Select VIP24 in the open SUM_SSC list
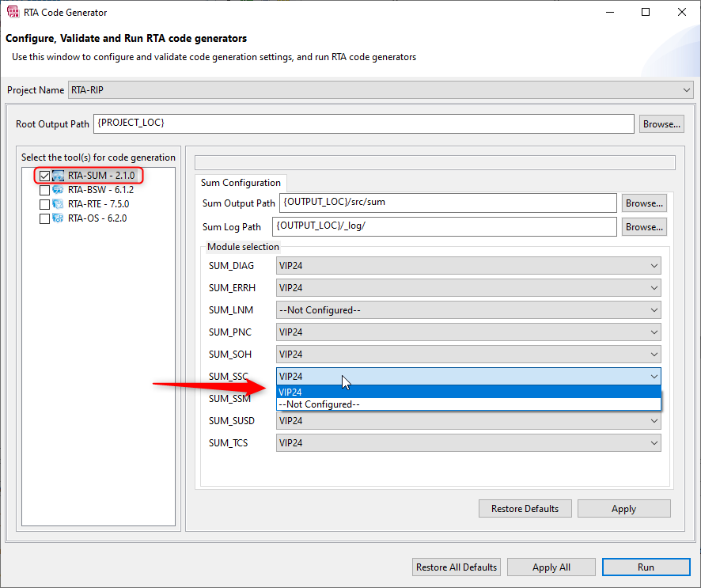Image resolution: width=701 pixels, height=588 pixels. [468, 393]
